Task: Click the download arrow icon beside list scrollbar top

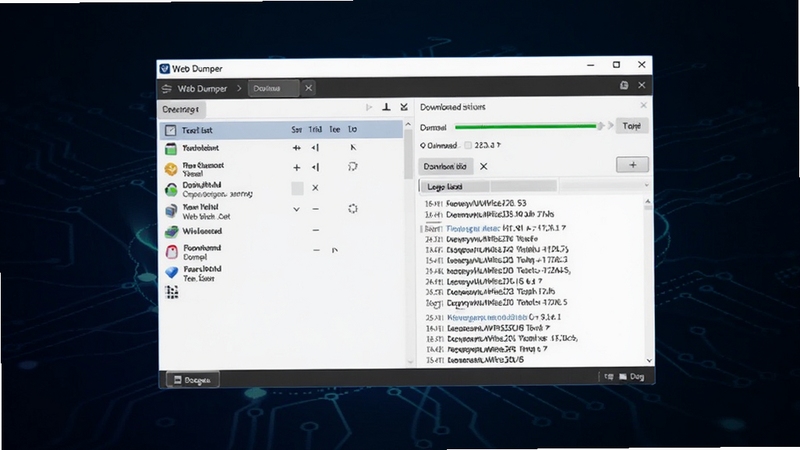Action: point(404,107)
